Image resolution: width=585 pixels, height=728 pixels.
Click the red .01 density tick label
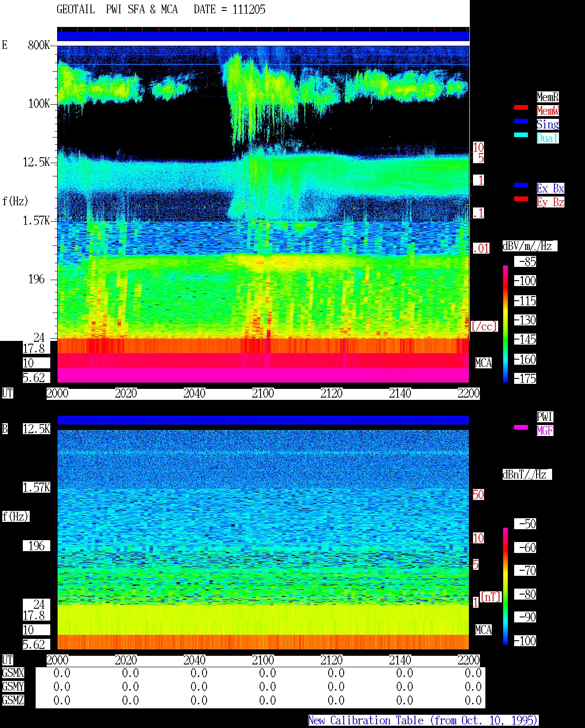tap(481, 249)
